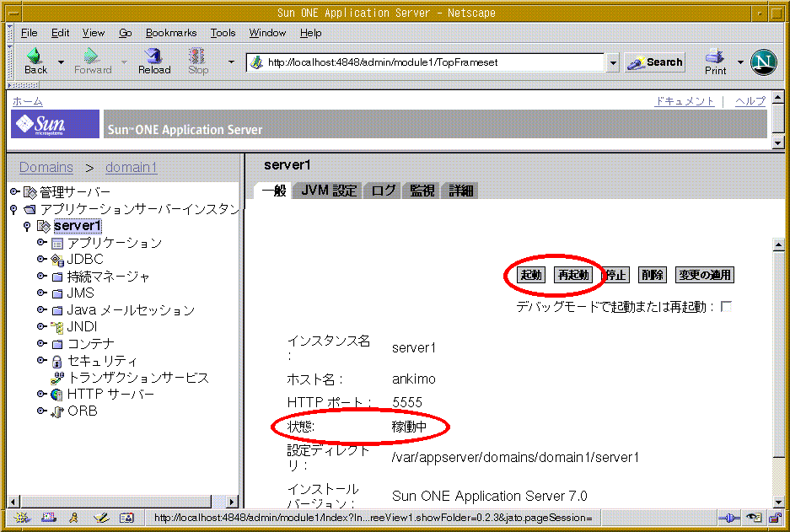
Task: Open the ヘルプ link
Action: coord(750,101)
